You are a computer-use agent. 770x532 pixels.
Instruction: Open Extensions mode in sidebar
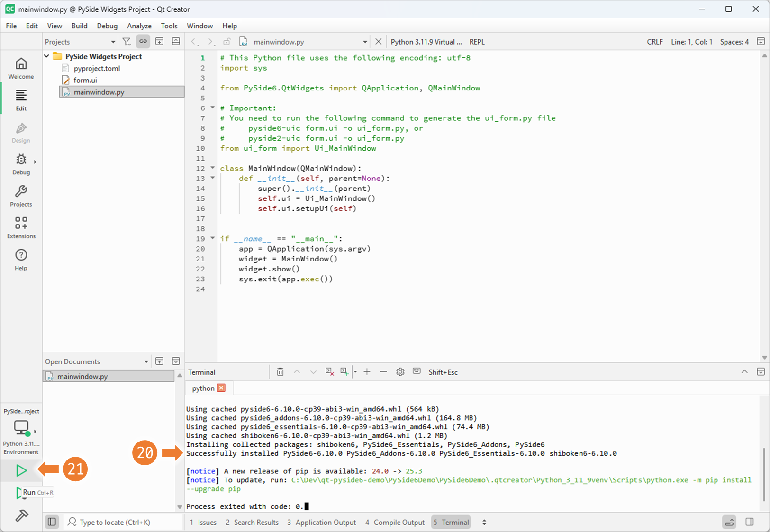pyautogui.click(x=21, y=228)
